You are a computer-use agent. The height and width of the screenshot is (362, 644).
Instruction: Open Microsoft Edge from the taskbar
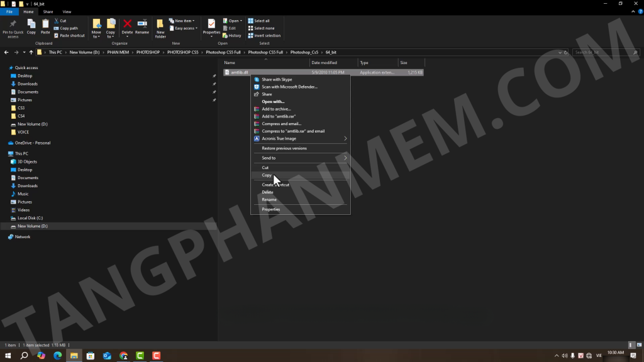coord(57,356)
